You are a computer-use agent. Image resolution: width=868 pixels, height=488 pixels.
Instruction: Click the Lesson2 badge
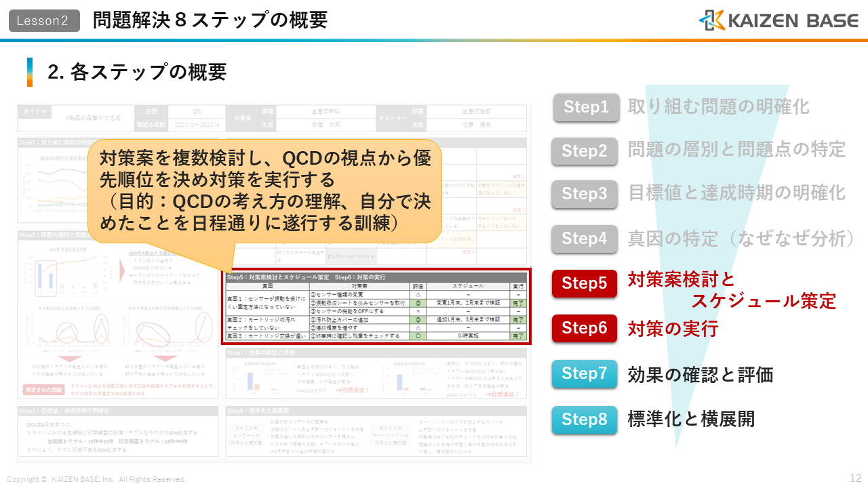[x=44, y=21]
